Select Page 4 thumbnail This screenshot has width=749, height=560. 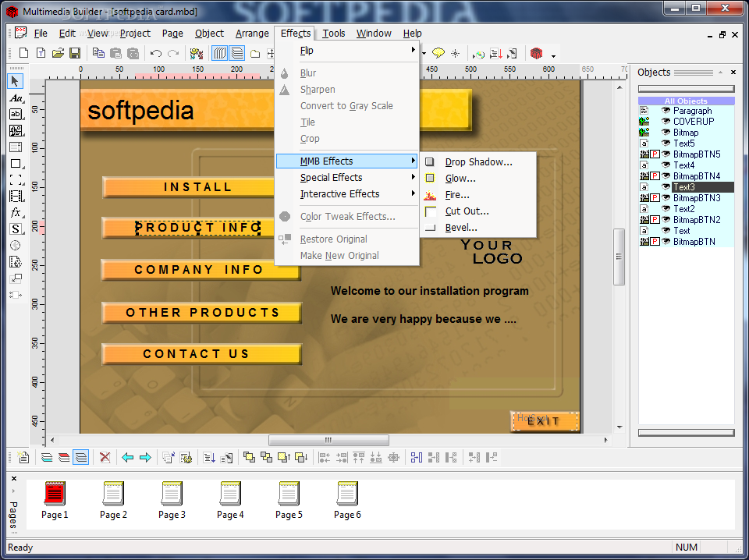pyautogui.click(x=230, y=500)
